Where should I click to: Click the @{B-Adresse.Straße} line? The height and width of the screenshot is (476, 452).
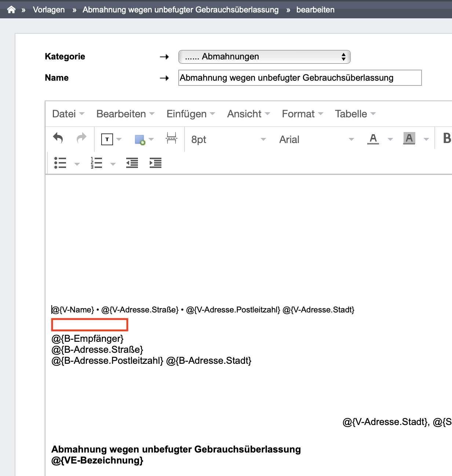tap(97, 349)
